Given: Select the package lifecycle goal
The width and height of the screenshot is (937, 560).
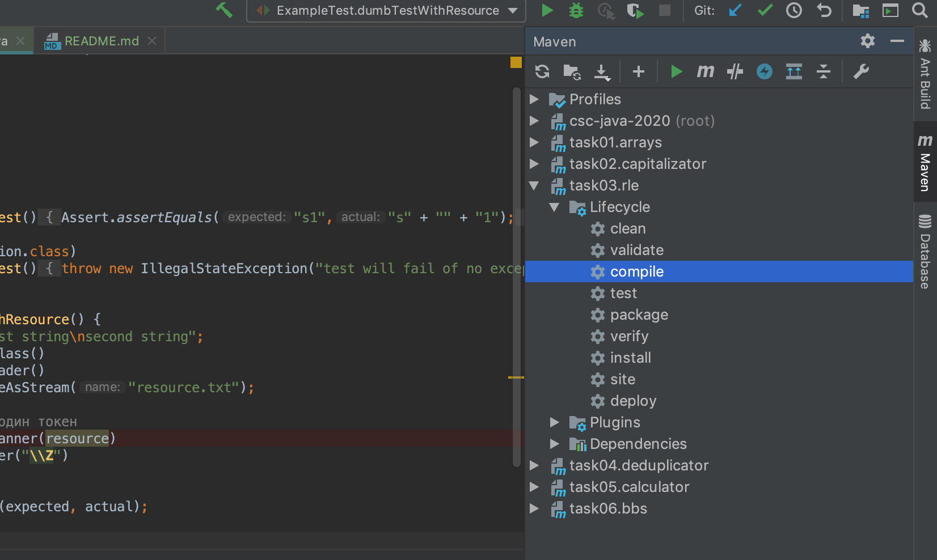Looking at the screenshot, I should [x=719, y=315].
